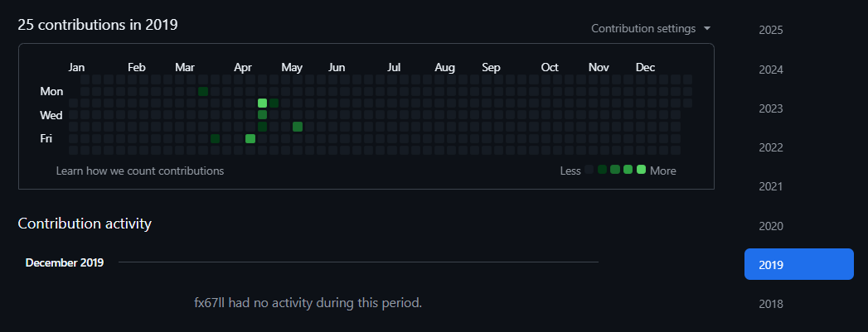Viewport: 868px width, 332px height.
Task: Open Learn how we count contributions link
Action: (x=139, y=171)
